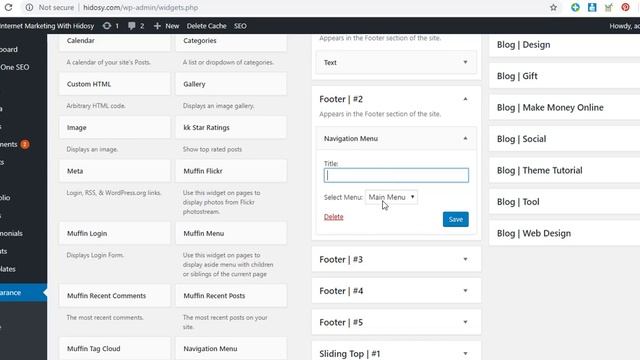
Task: Collapse the Navigation Menu widget arrow
Action: (x=465, y=138)
